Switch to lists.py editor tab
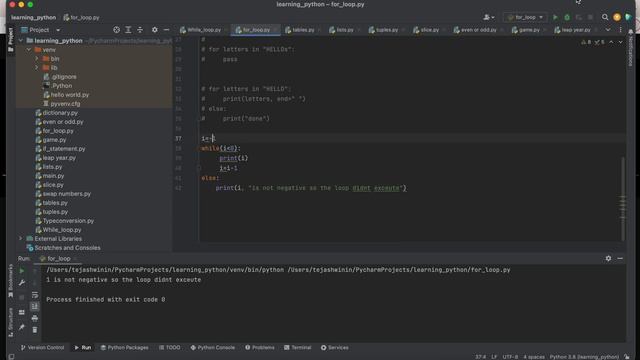This screenshot has width=640, height=360. click(344, 30)
